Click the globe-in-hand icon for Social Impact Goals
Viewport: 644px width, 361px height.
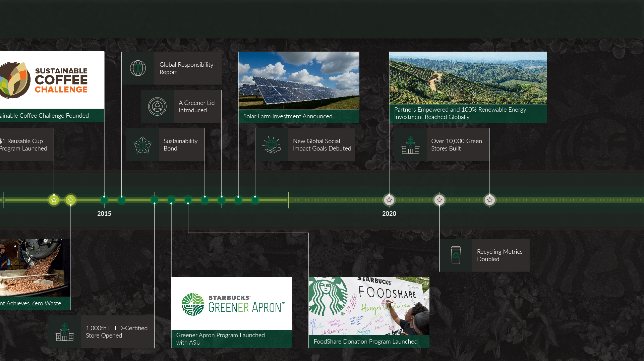[272, 145]
